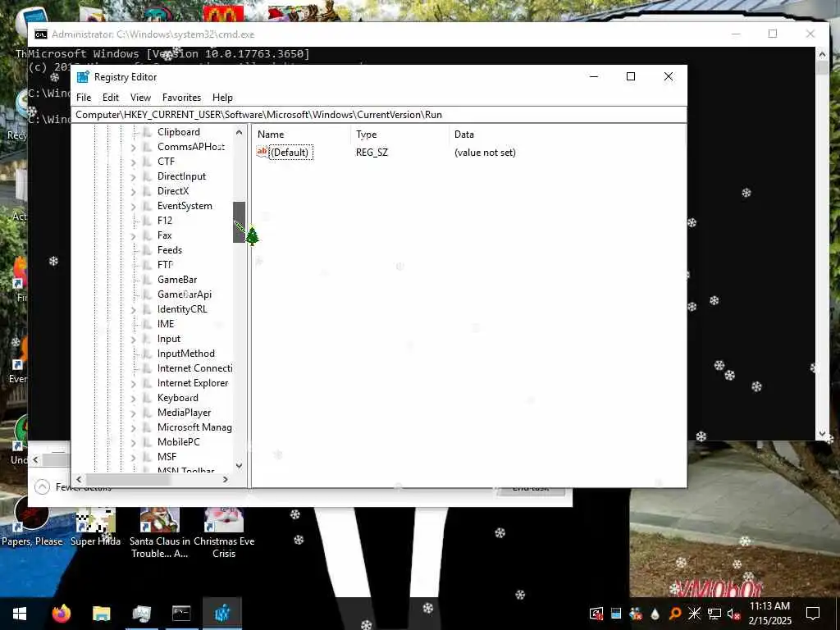The height and width of the screenshot is (630, 840).
Task: Collapse Task Manager with Fewer details arrow
Action: [42, 486]
